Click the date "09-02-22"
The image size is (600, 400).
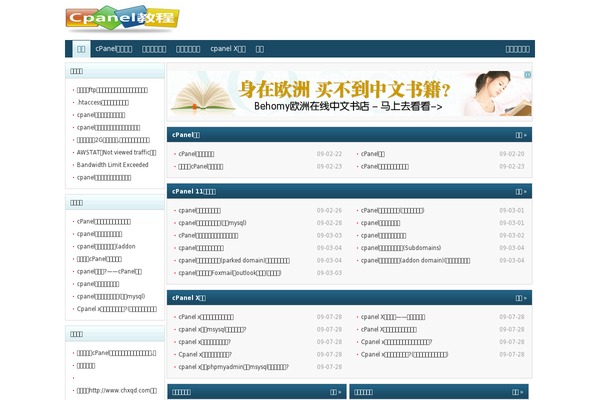click(x=329, y=154)
